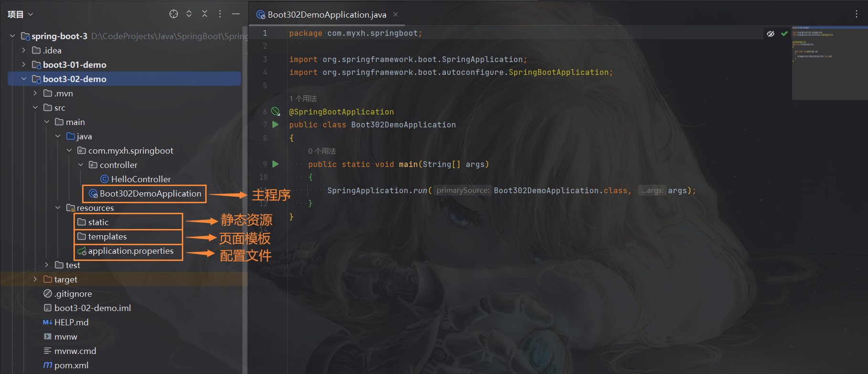Viewport: 868px width, 374px height.
Task: Open the 项目 view dropdown
Action: pyautogui.click(x=21, y=14)
